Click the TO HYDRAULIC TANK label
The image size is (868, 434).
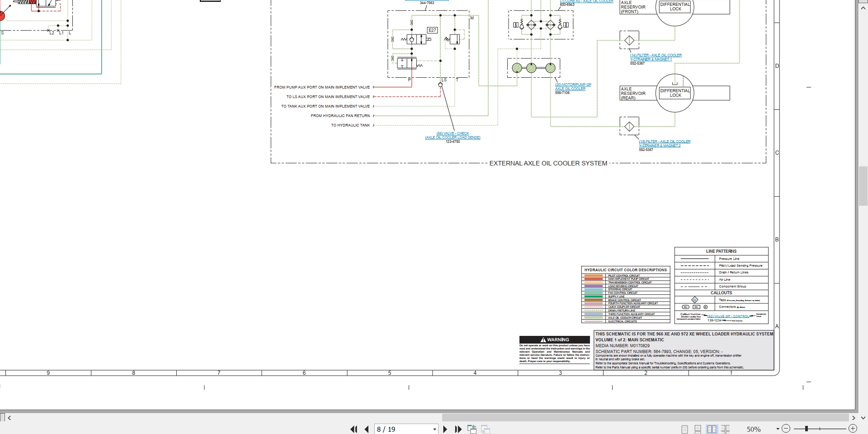click(350, 125)
